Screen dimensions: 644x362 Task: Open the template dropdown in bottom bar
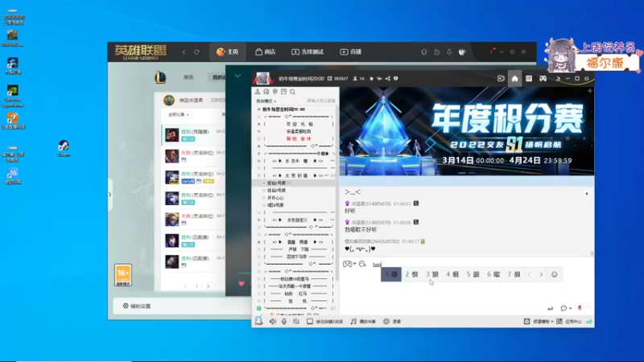[x=539, y=321]
